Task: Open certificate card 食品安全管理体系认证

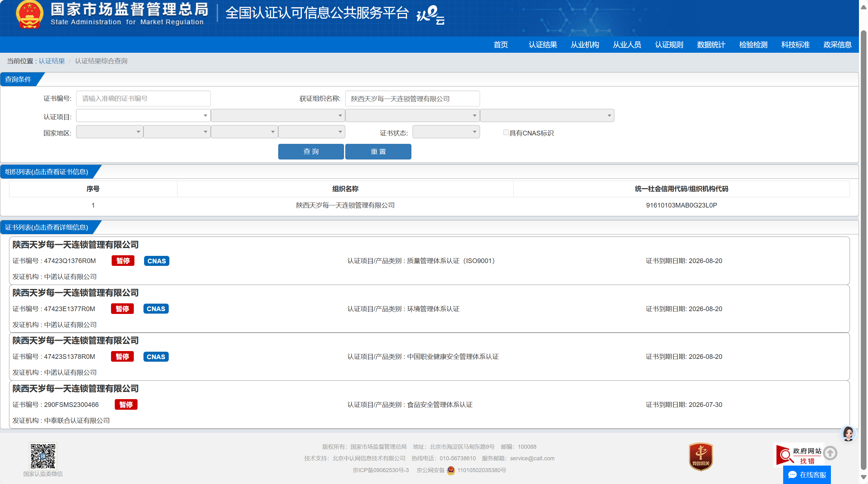Action: click(x=429, y=404)
